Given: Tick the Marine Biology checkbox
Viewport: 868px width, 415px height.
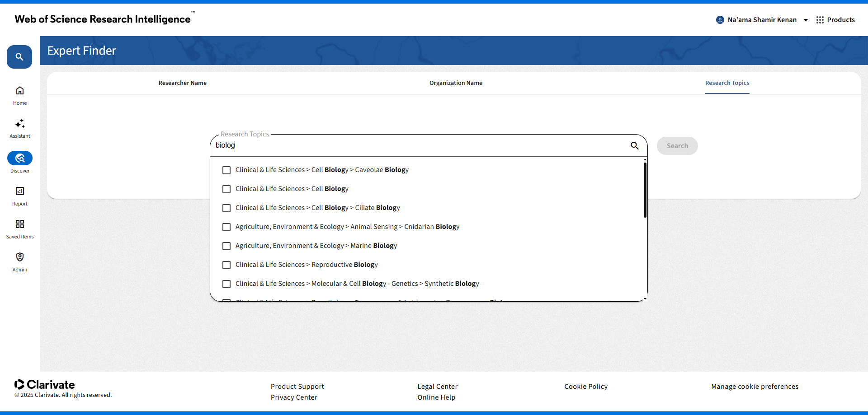Looking at the screenshot, I should 226,246.
